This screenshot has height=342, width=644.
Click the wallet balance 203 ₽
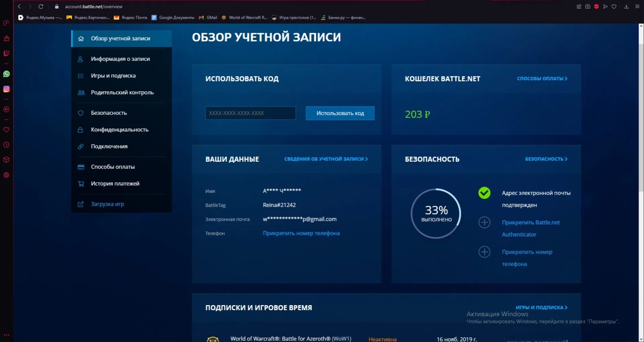pos(417,114)
